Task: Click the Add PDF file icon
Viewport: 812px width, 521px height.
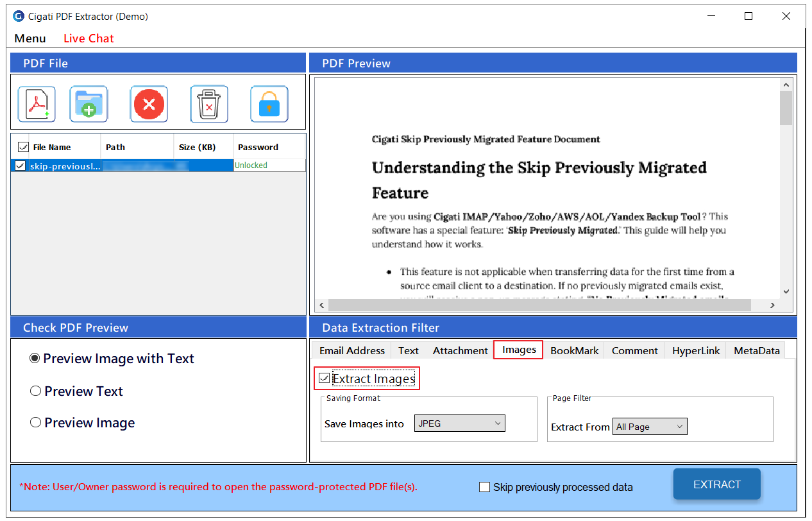Action: click(37, 104)
